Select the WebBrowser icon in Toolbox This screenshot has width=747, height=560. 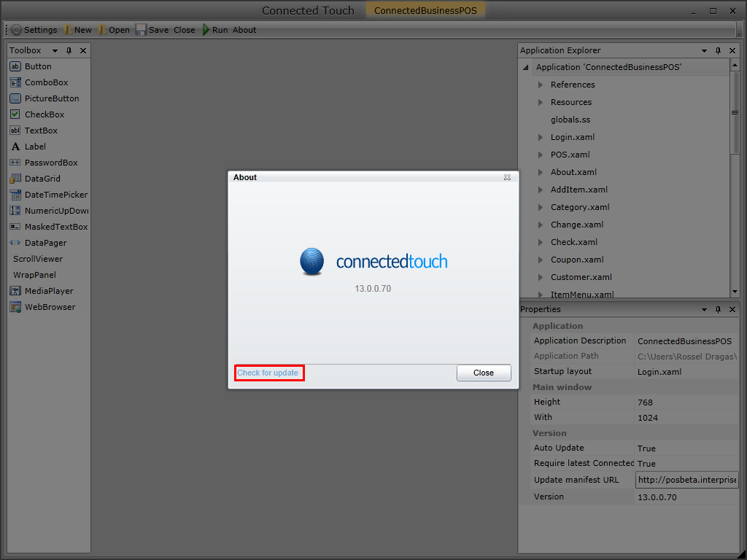15,307
